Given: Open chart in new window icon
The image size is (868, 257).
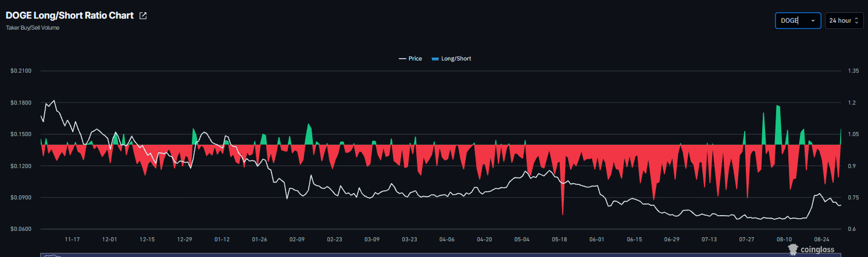Looking at the screenshot, I should coord(143,16).
